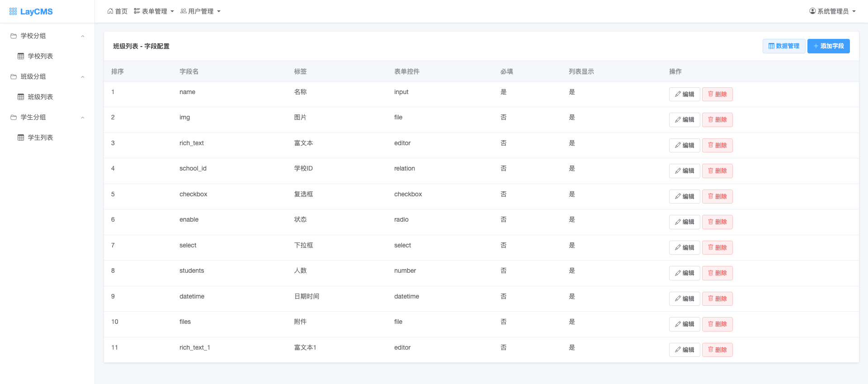Click the folder icon beside 学生分组
This screenshot has height=384, width=868.
click(14, 117)
